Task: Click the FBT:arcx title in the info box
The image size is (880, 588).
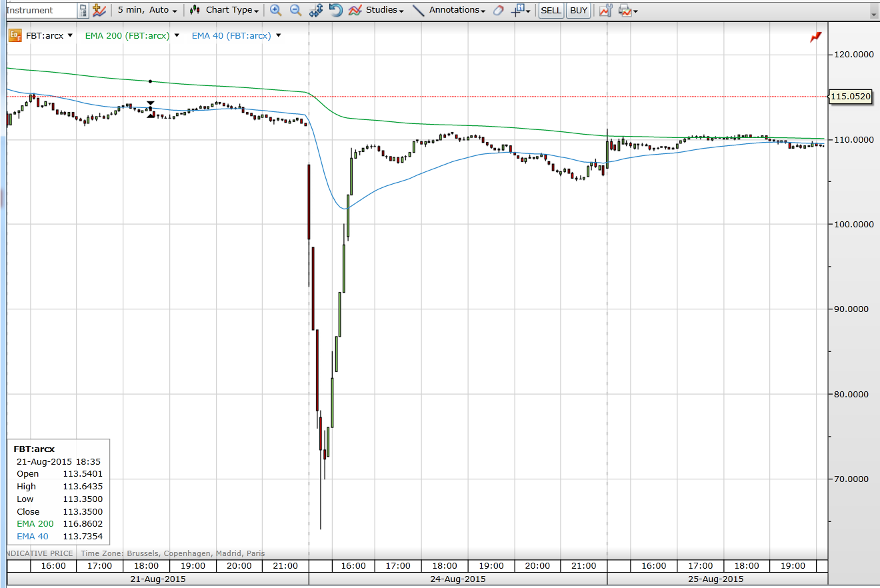Action: tap(34, 449)
